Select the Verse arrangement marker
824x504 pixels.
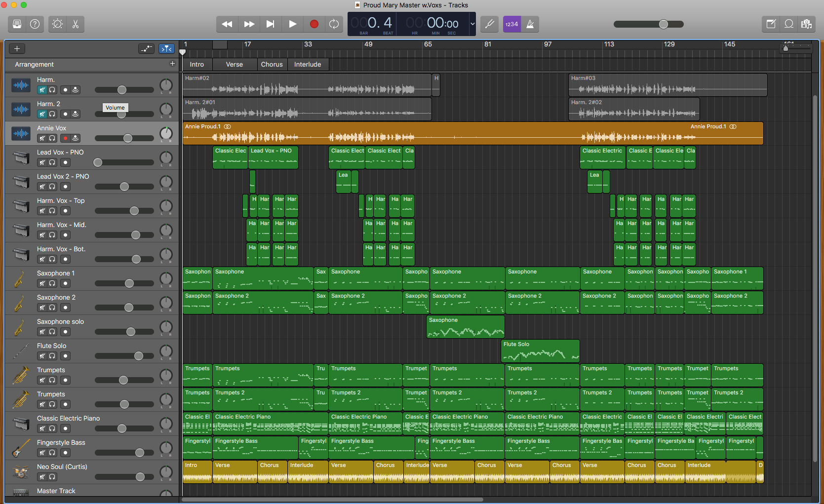[235, 64]
